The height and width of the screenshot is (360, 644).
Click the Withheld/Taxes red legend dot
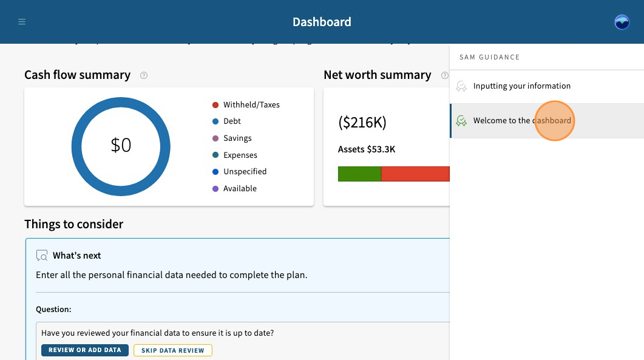215,105
